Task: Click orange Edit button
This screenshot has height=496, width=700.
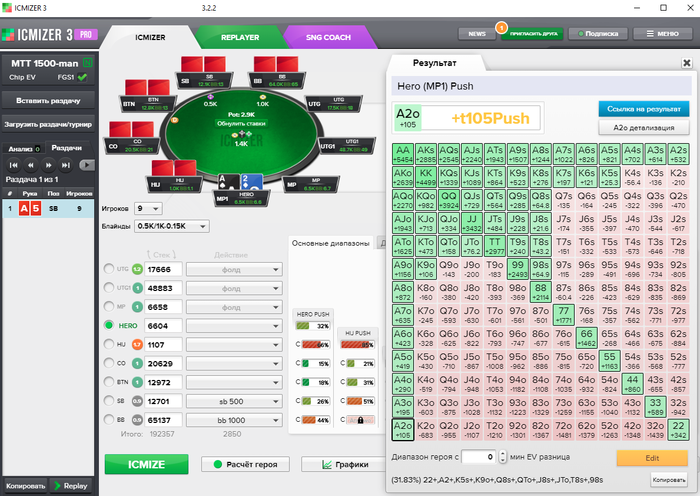Action: click(652, 458)
